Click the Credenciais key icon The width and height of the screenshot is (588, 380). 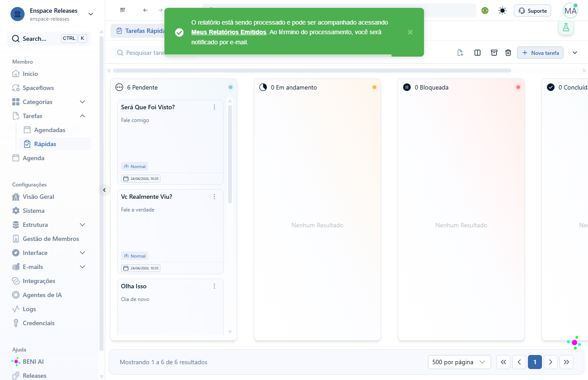(16, 323)
